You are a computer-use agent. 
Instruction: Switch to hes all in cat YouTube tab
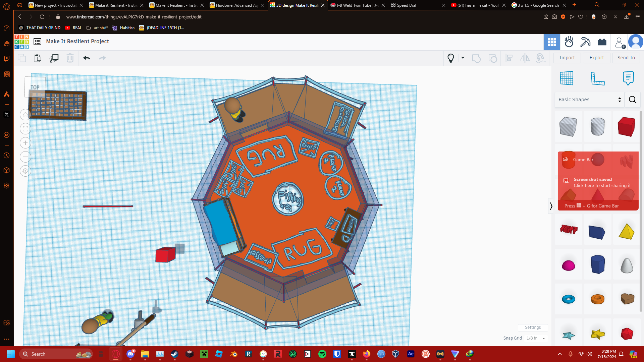478,5
